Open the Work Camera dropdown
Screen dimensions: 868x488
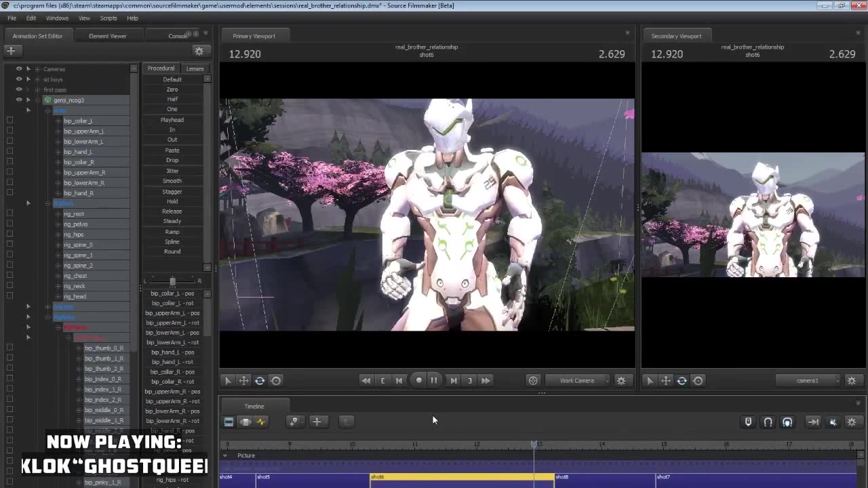(x=578, y=380)
